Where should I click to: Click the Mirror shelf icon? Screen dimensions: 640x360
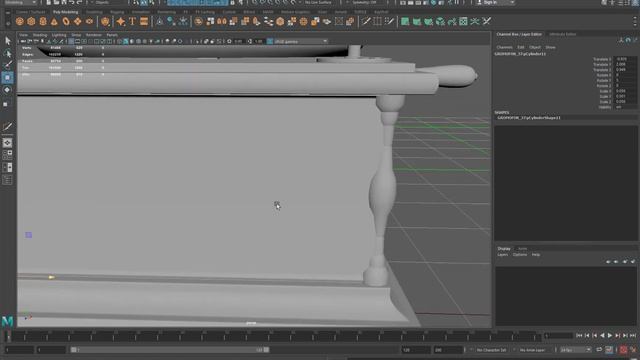(x=222, y=22)
